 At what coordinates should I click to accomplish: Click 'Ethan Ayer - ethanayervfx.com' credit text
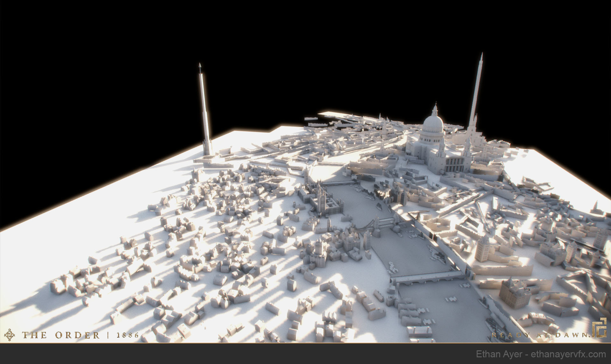pyautogui.click(x=541, y=354)
